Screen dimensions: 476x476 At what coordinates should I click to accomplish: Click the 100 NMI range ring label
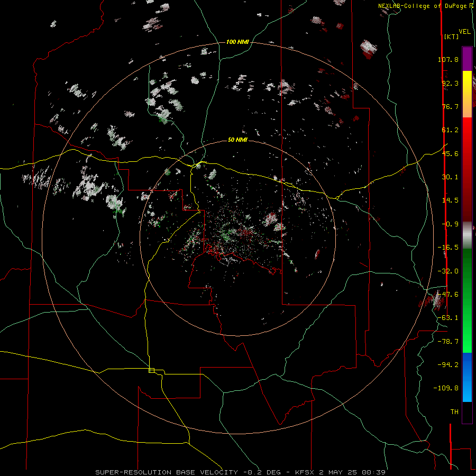coord(237,42)
